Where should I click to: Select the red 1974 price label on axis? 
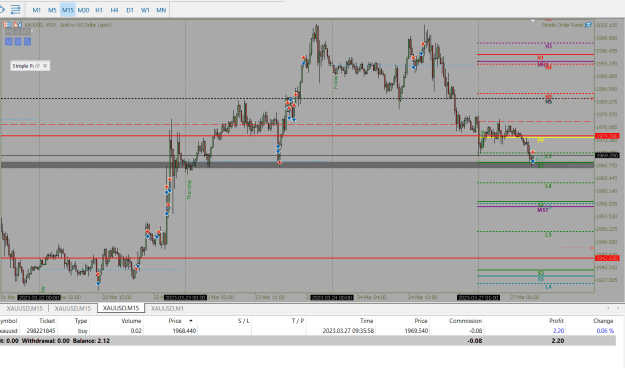607,136
